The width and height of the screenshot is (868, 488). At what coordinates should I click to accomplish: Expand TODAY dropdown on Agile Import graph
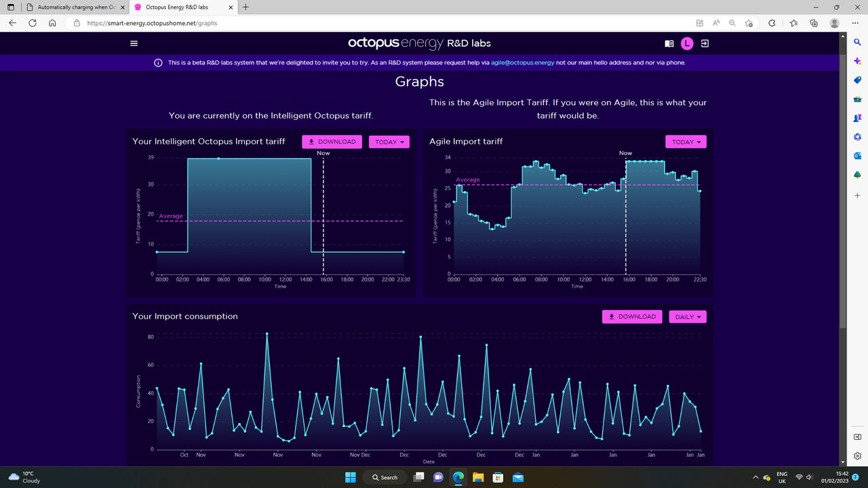[686, 142]
